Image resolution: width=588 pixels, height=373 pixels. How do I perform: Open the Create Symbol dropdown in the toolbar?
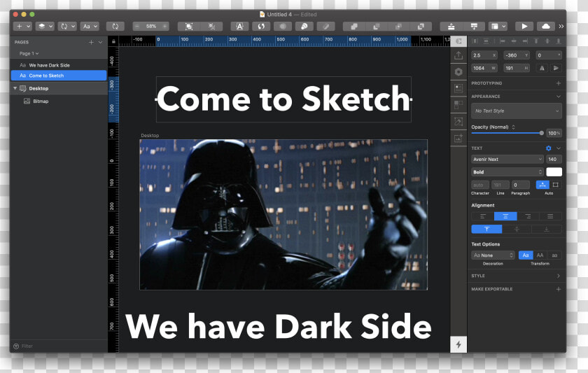[67, 26]
